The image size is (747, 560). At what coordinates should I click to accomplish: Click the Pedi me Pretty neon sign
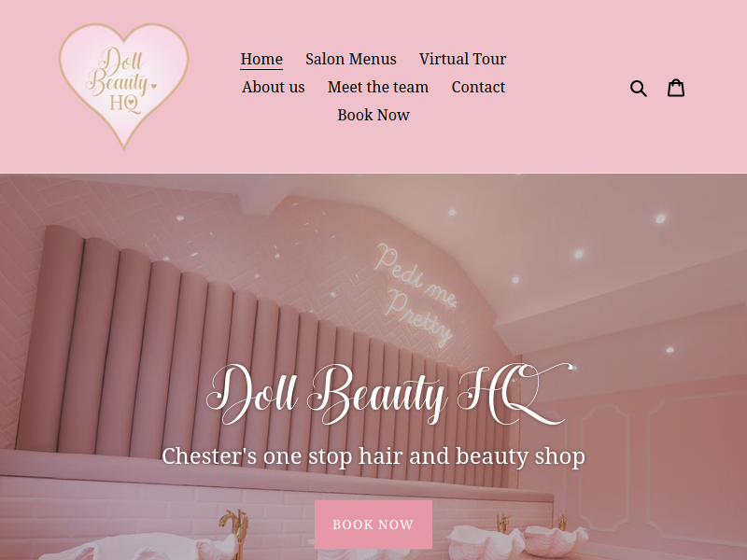click(x=416, y=294)
